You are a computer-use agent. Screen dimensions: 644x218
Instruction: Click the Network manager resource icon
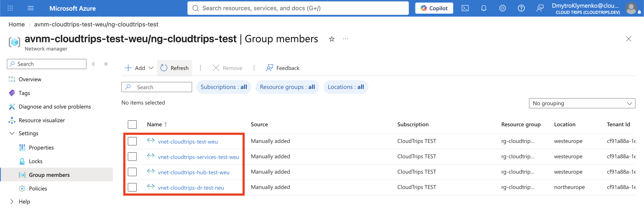click(x=14, y=42)
